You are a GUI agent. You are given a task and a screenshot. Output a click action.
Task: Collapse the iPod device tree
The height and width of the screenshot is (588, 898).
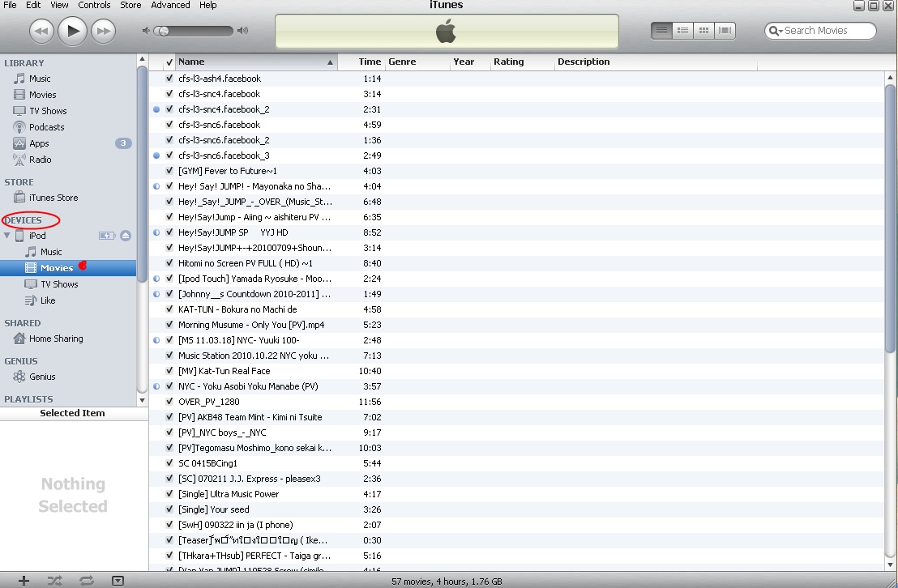tap(6, 236)
